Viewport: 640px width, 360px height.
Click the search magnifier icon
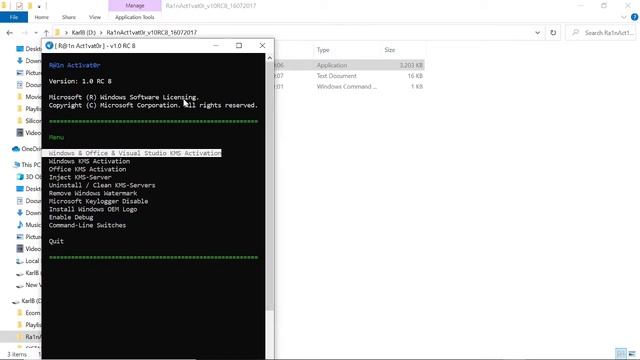point(576,33)
